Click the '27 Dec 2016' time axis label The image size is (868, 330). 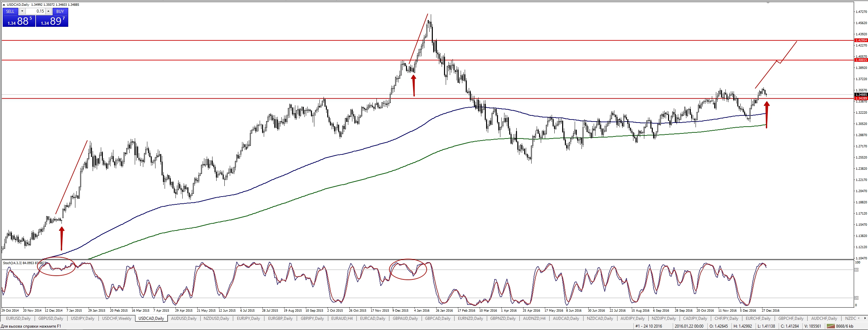tap(771, 310)
